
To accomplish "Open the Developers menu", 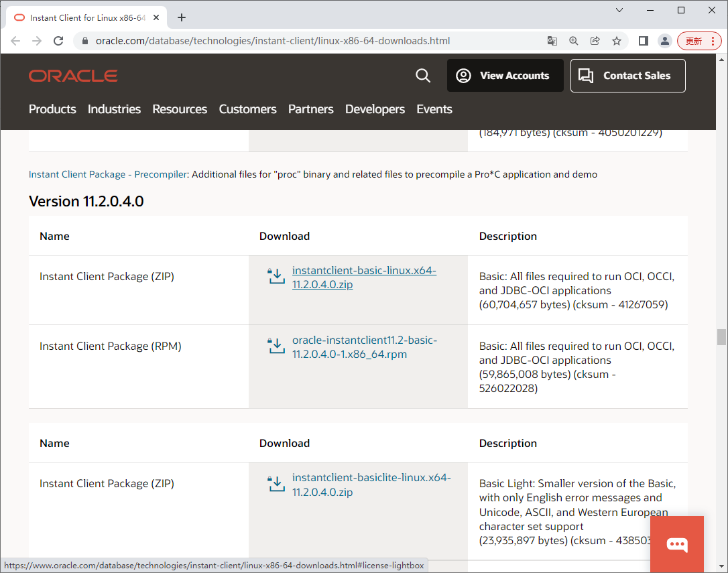I will click(375, 109).
